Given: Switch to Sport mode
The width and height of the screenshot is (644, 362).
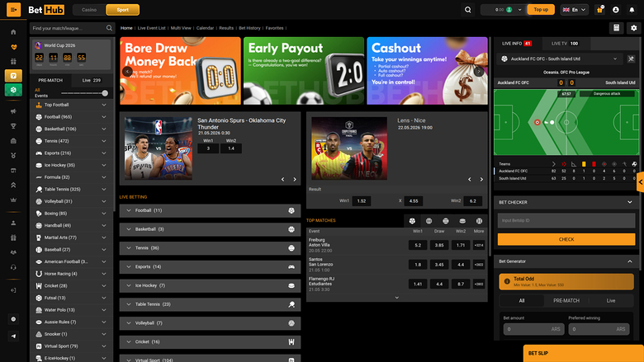Looking at the screenshot, I should [122, 10].
